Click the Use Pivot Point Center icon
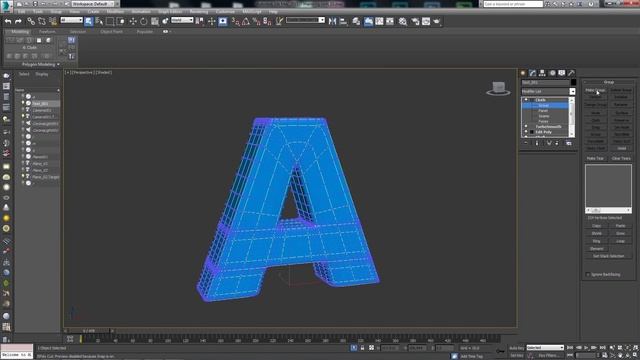 tap(200, 21)
